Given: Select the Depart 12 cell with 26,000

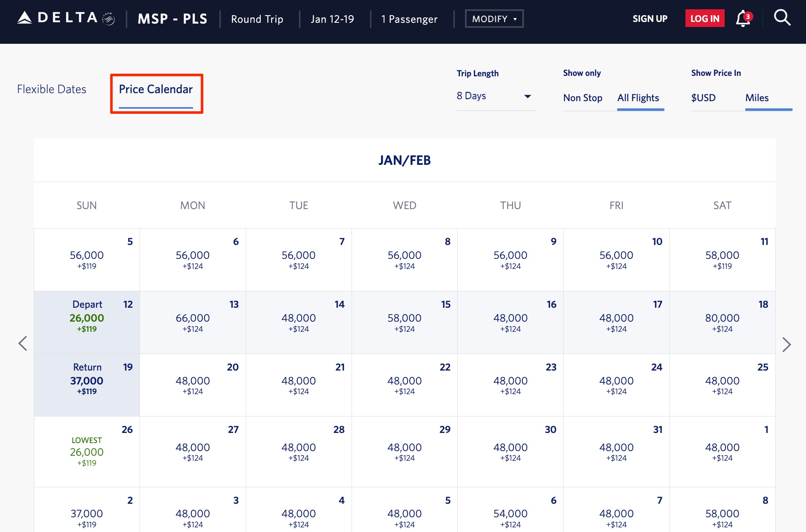Looking at the screenshot, I should coord(87,322).
